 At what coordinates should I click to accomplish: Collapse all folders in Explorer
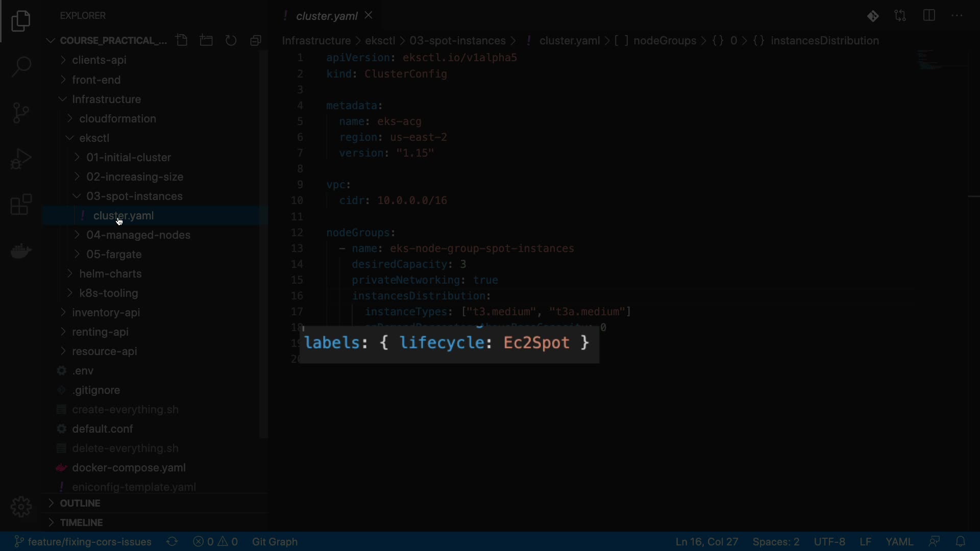tap(256, 40)
